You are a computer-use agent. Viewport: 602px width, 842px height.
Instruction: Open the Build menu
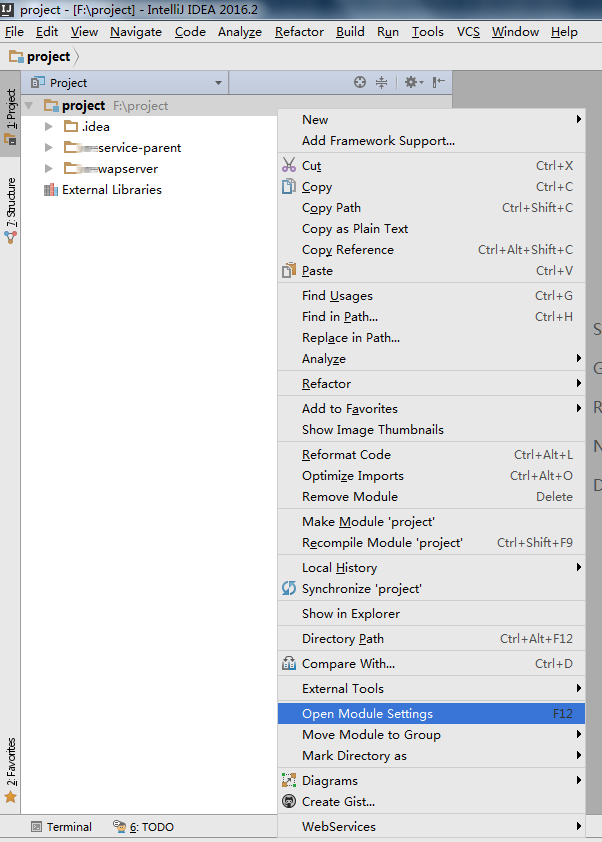[350, 32]
